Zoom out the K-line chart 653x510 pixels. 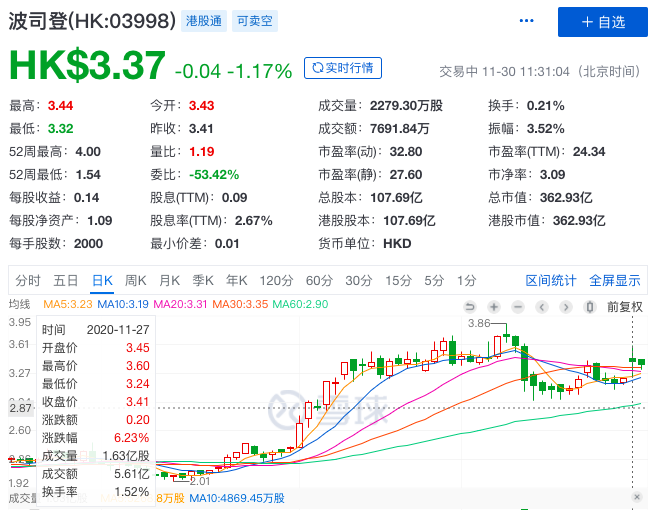pos(518,307)
